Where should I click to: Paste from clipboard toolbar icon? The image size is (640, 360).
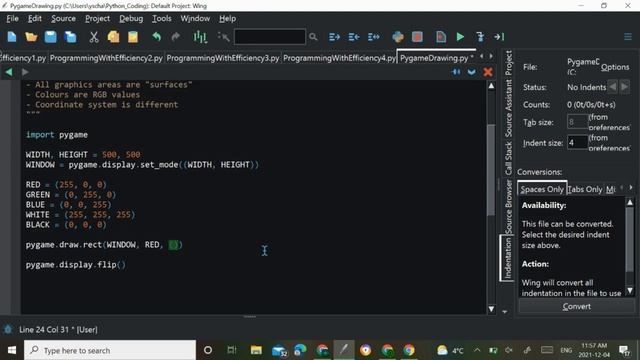(133, 37)
